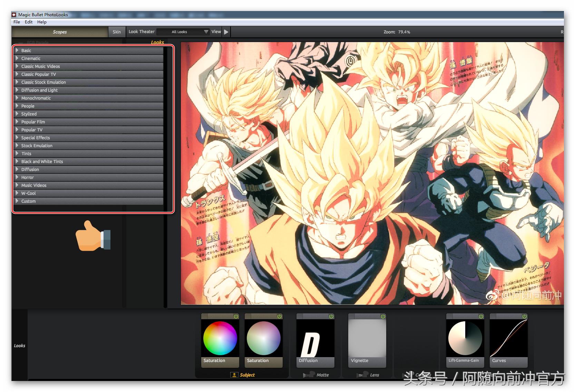The width and height of the screenshot is (575, 392).
Task: Open the File menu
Action: point(17,22)
